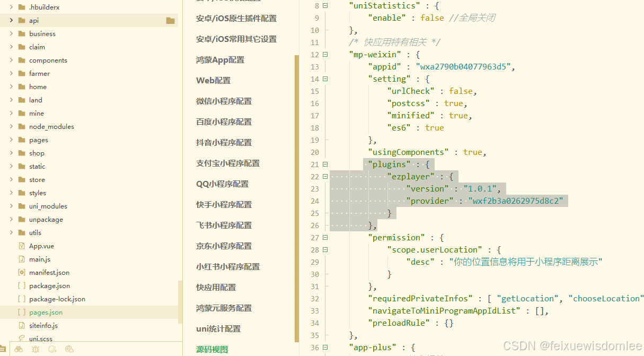
Task: Fold the ezplayer block on line 22
Action: [325, 177]
